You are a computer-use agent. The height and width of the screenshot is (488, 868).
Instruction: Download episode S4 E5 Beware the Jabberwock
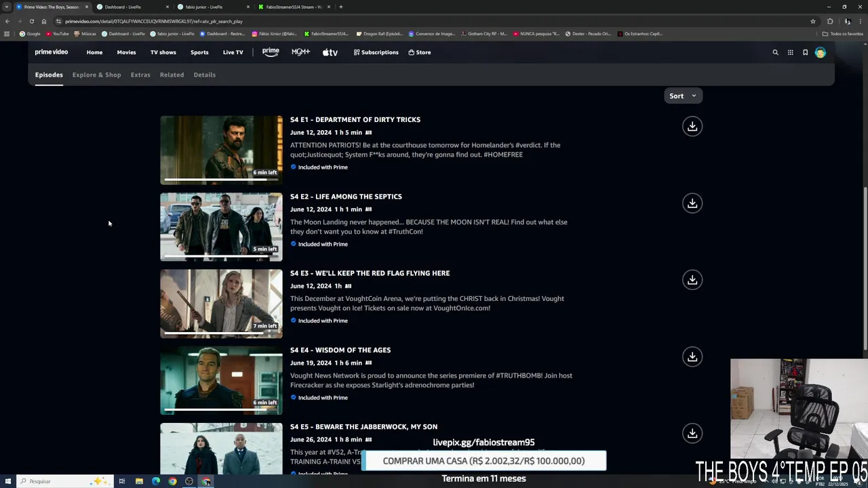click(x=692, y=433)
